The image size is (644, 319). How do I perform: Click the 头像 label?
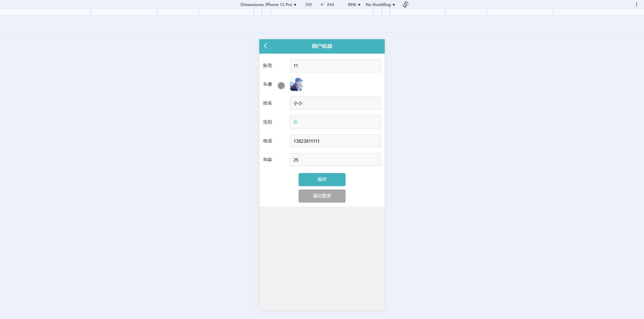(267, 84)
